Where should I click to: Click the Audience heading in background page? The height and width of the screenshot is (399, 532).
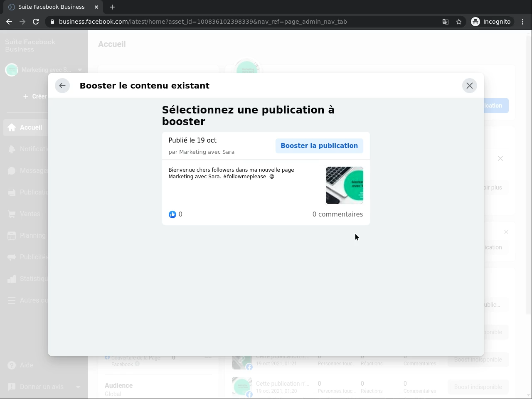pyautogui.click(x=118, y=386)
